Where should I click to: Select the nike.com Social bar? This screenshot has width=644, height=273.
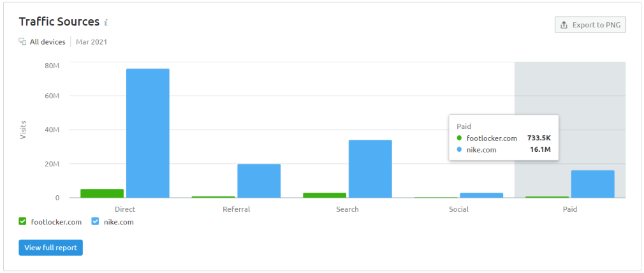[481, 195]
